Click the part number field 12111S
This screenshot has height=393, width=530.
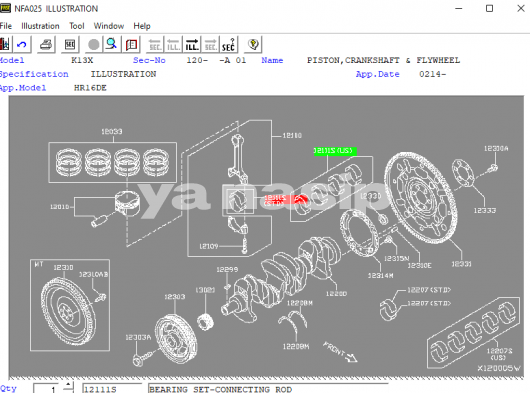pos(112,389)
